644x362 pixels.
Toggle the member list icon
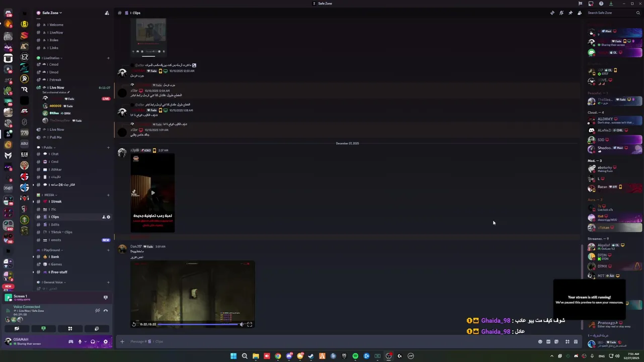point(580,13)
